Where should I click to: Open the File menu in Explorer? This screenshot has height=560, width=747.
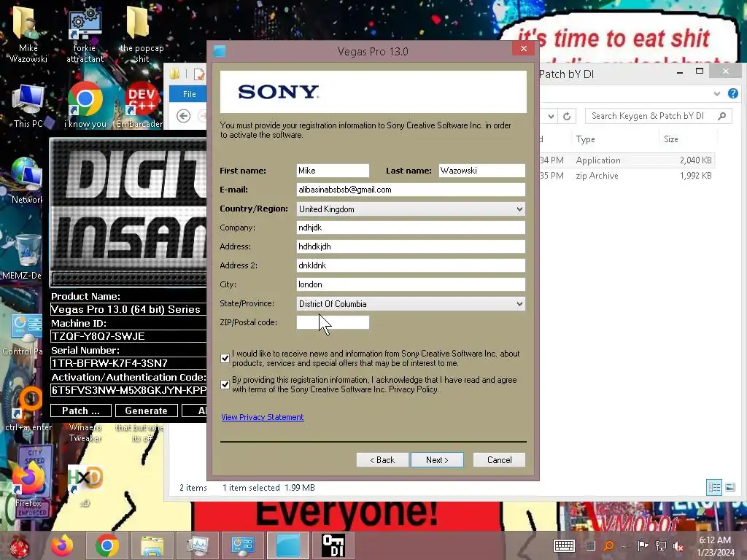click(189, 94)
